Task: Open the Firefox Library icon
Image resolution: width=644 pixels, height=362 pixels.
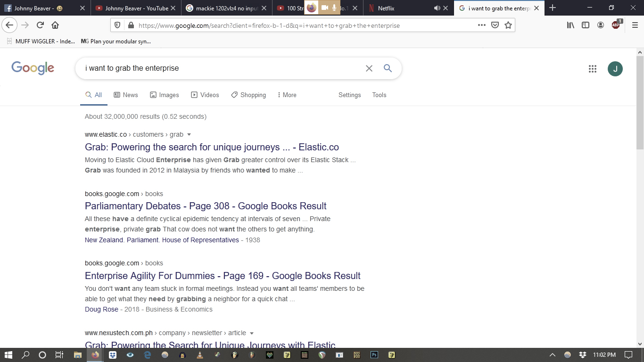Action: pyautogui.click(x=570, y=25)
